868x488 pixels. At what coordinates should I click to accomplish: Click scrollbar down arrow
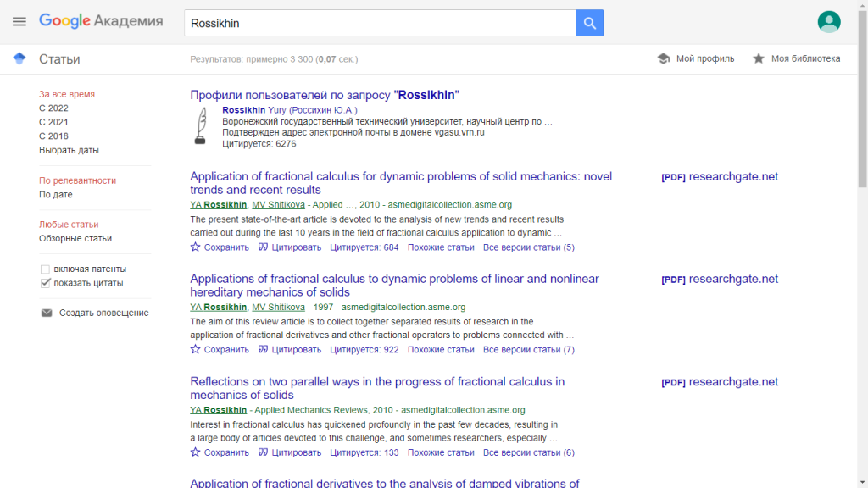(x=862, y=484)
